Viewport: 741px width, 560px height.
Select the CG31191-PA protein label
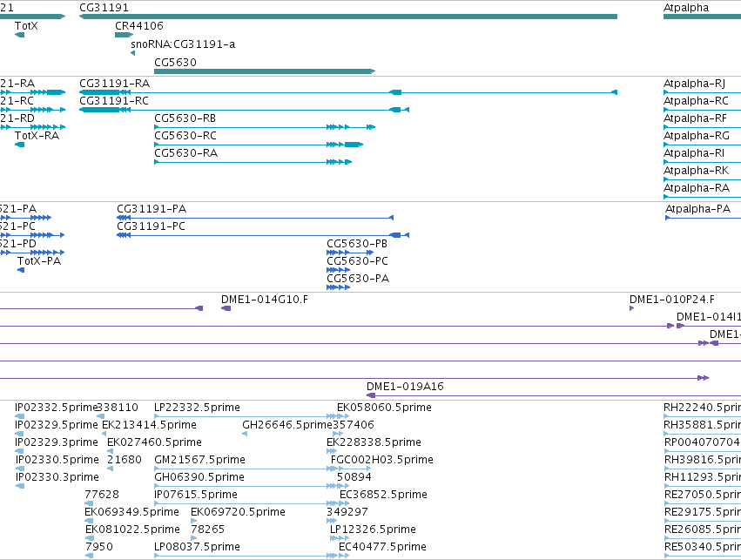tap(152, 209)
